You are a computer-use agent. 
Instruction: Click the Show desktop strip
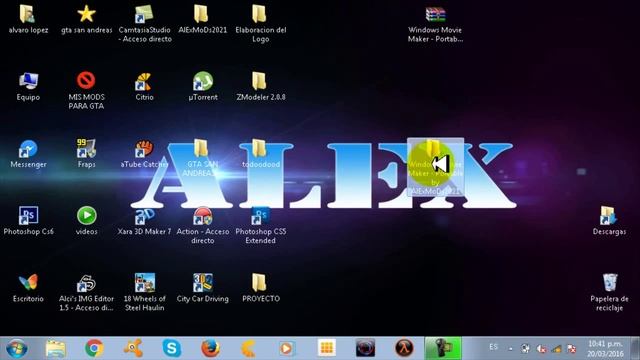pos(635,349)
